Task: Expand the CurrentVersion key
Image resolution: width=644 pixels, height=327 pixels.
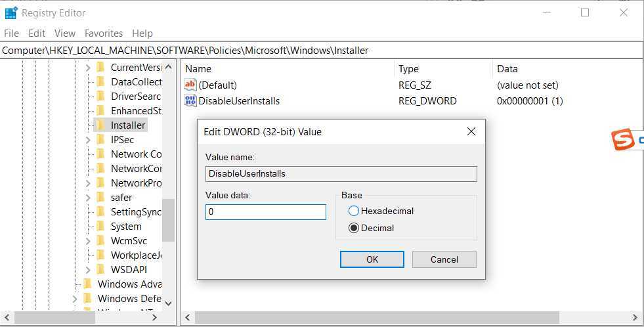Action: pos(88,68)
